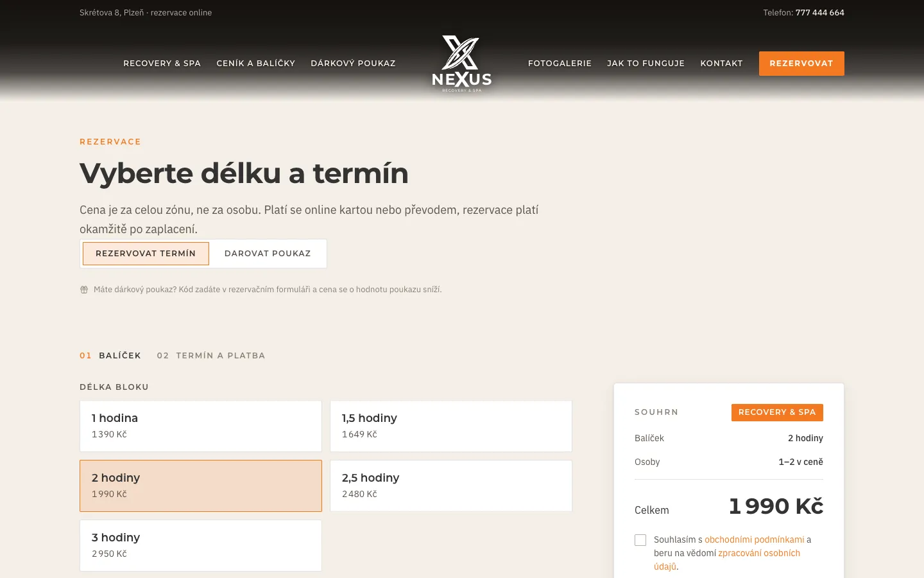Screen dimensions: 924x578
Task: Choose the 2 hodiny block card
Action: coord(201,486)
